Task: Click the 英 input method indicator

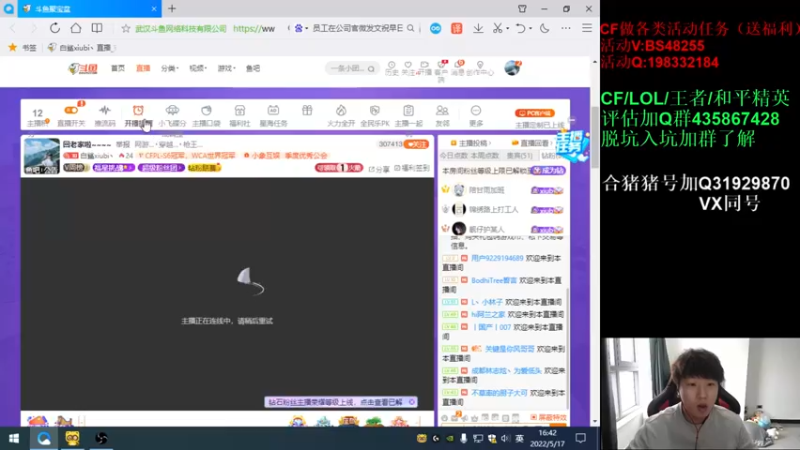Action: point(519,438)
